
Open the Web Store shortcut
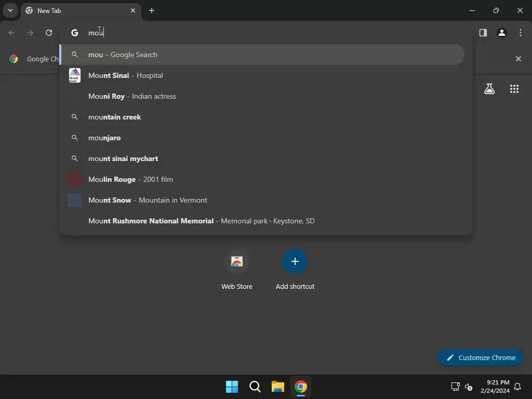pos(237,270)
